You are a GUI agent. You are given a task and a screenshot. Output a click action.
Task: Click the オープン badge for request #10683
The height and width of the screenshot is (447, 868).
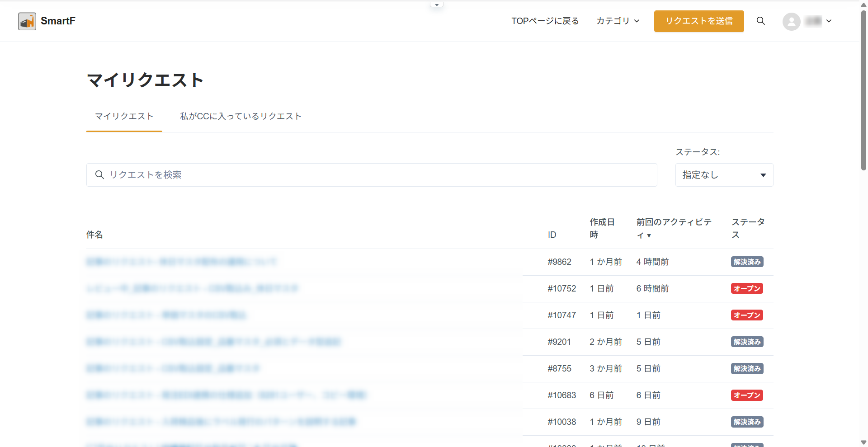[x=747, y=395]
